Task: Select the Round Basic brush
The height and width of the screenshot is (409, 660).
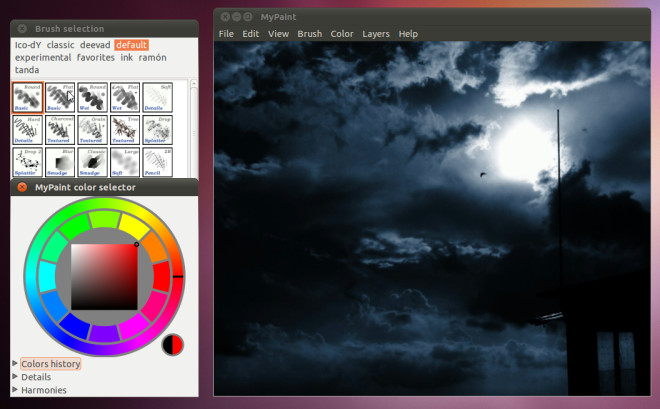Action: click(28, 97)
